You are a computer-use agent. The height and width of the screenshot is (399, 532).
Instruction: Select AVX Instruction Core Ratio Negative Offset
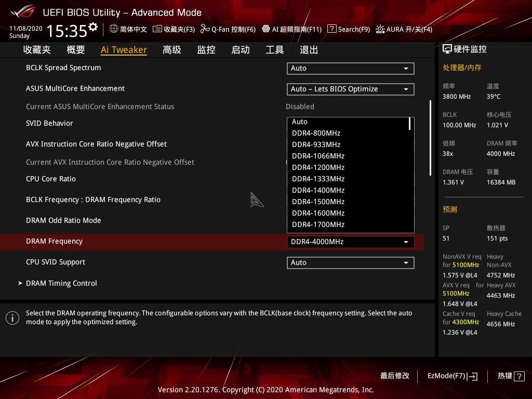[96, 144]
